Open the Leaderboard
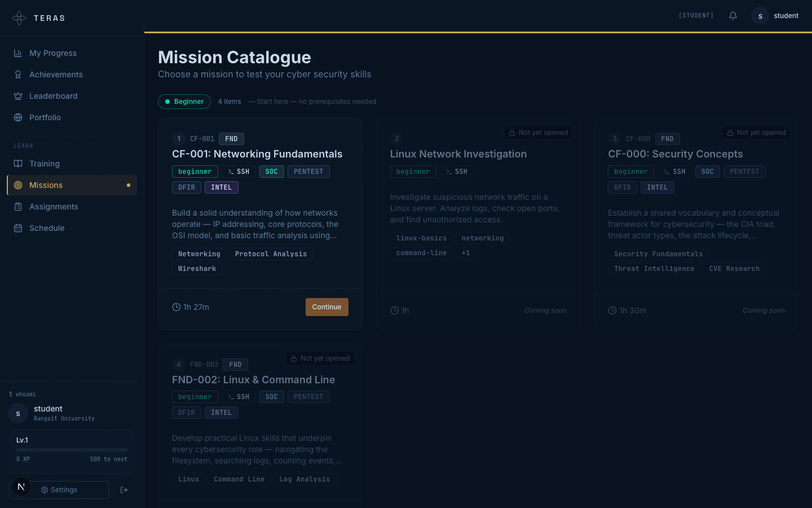This screenshot has height=508, width=812. (72, 96)
